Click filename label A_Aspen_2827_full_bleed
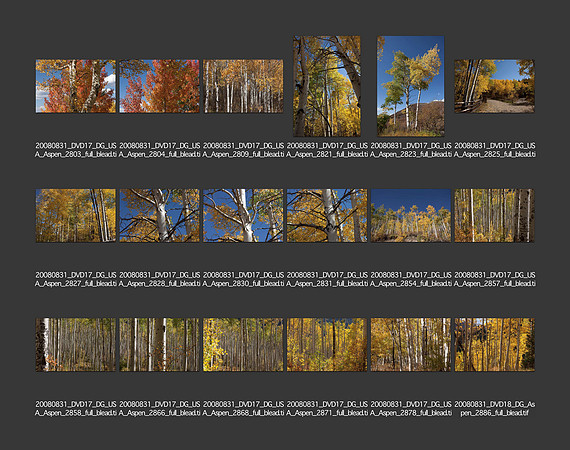Screen dimensions: 570x450 [76, 284]
